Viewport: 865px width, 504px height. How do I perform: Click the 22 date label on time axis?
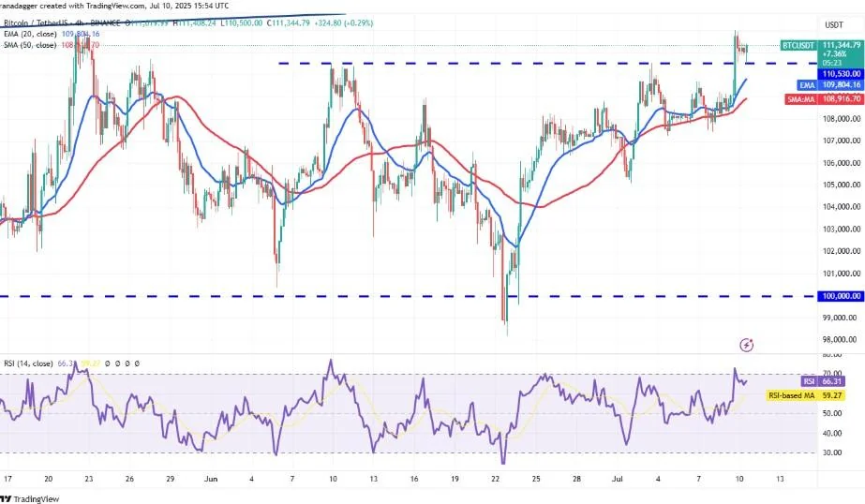[x=496, y=479]
